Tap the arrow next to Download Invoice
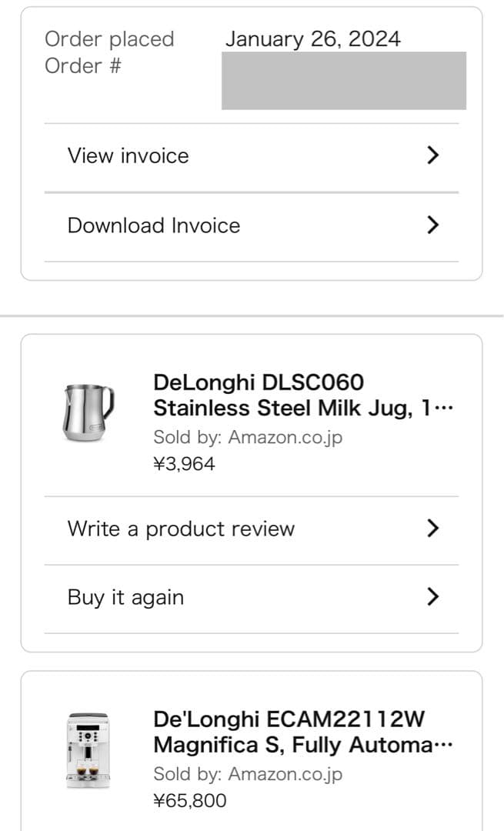504x831 pixels. pos(432,225)
